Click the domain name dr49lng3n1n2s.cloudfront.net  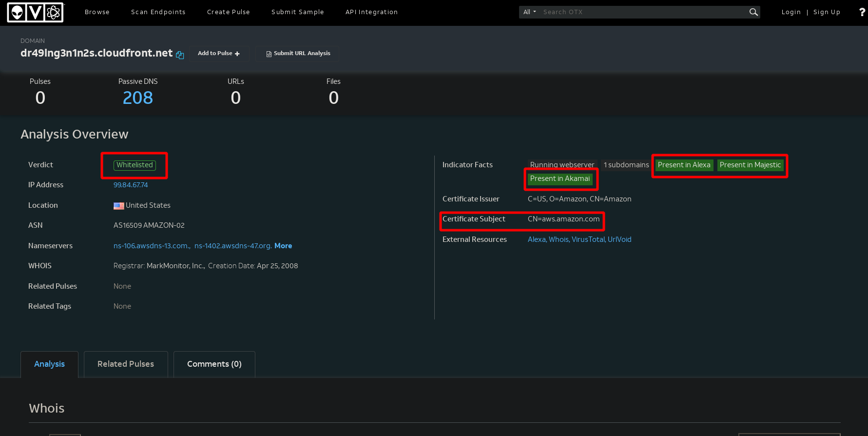pyautogui.click(x=96, y=53)
